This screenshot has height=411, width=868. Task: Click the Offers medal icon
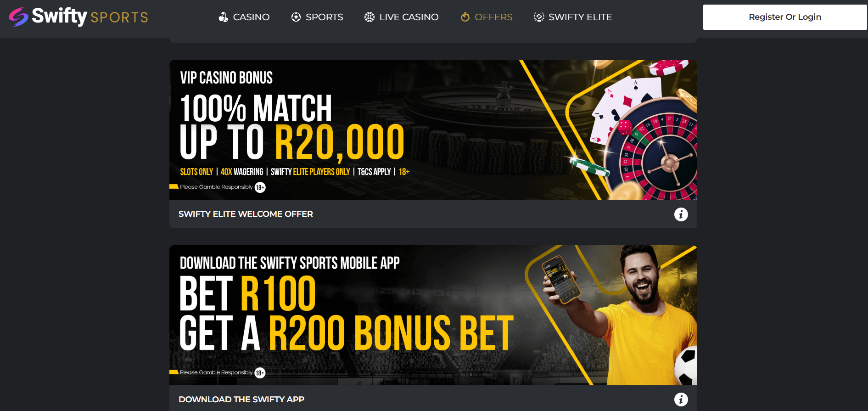coord(465,17)
